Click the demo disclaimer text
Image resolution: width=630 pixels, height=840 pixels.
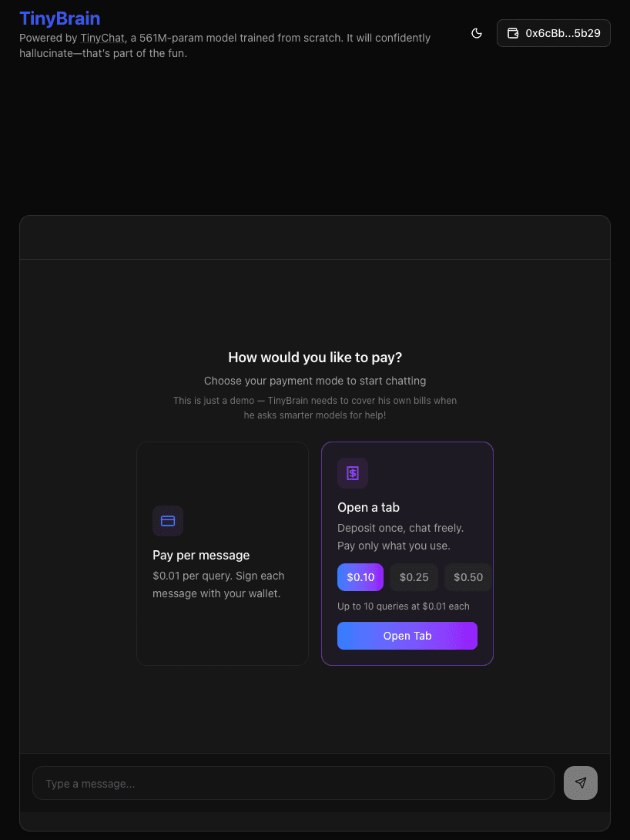pyautogui.click(x=315, y=408)
